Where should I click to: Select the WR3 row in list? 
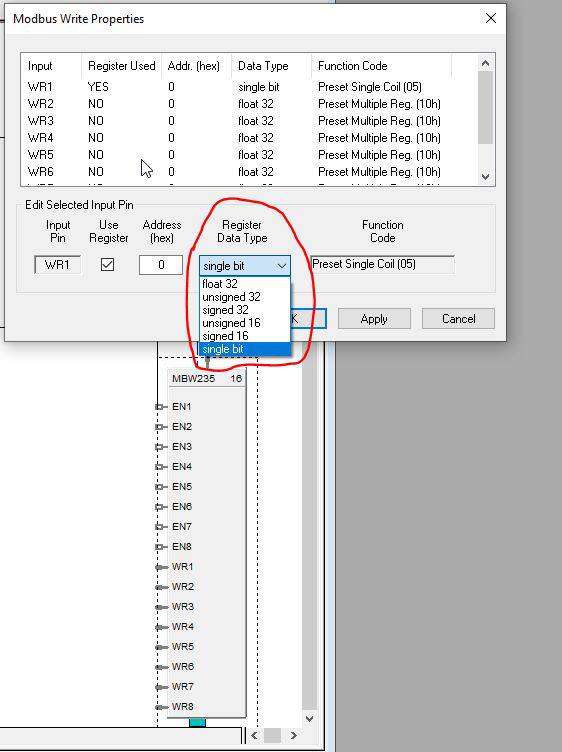[x=249, y=121]
